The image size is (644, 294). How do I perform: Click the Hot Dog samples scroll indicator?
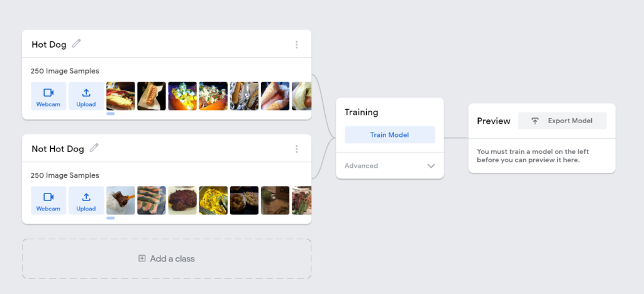click(111, 114)
